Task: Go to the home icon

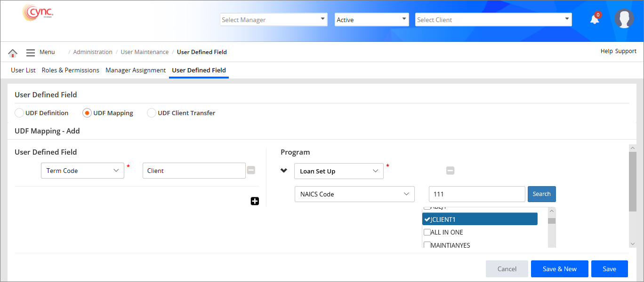Action: [x=13, y=53]
